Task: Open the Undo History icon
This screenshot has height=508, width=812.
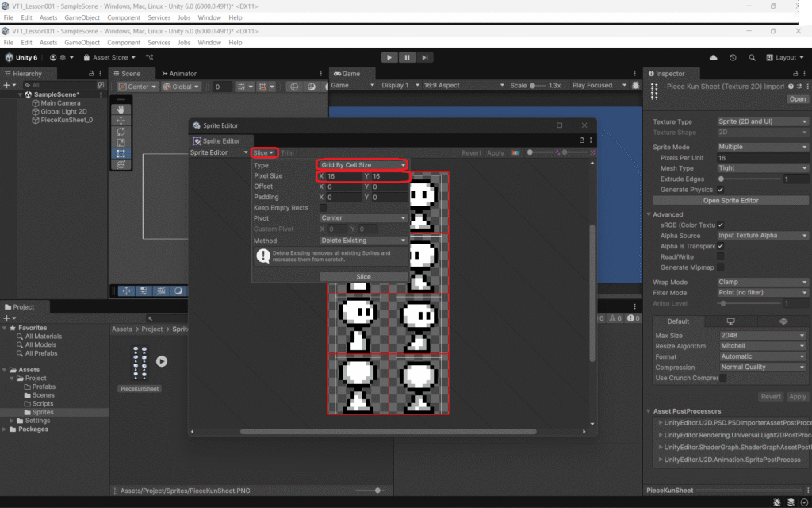Action: tap(733, 57)
